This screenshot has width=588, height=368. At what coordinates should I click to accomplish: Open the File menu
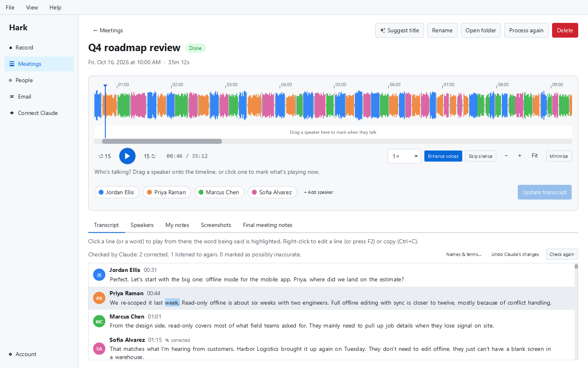point(10,7)
